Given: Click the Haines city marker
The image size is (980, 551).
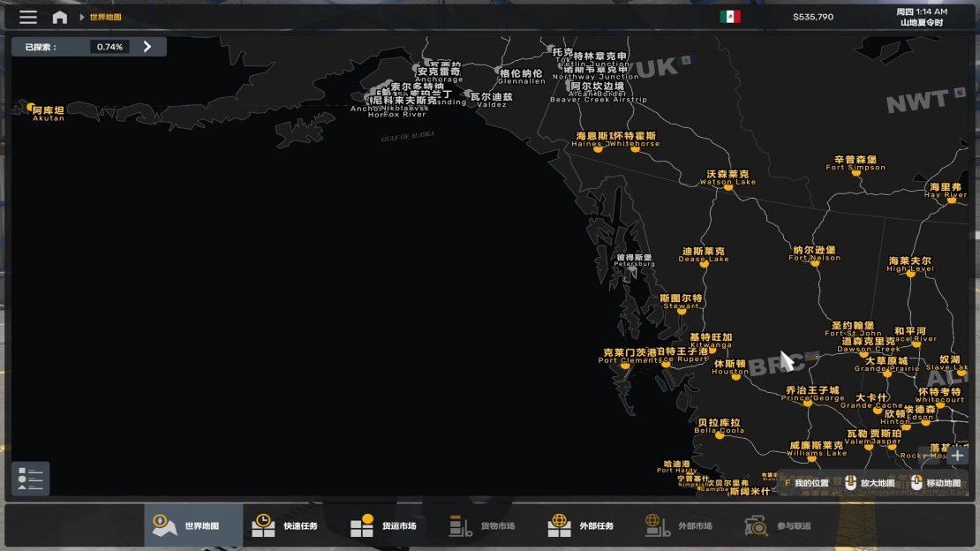Looking at the screenshot, I should (x=598, y=149).
